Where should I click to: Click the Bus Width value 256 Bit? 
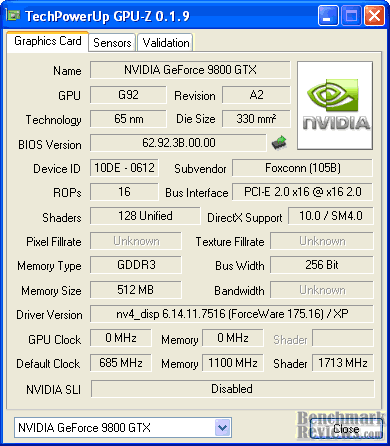(x=322, y=265)
